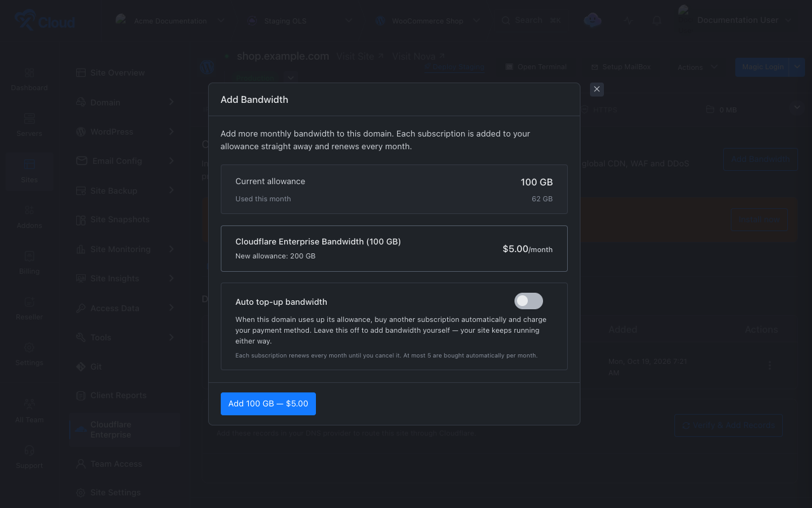Expand the Site Backup submenu
Screen dimensions: 812x508
[125, 190]
